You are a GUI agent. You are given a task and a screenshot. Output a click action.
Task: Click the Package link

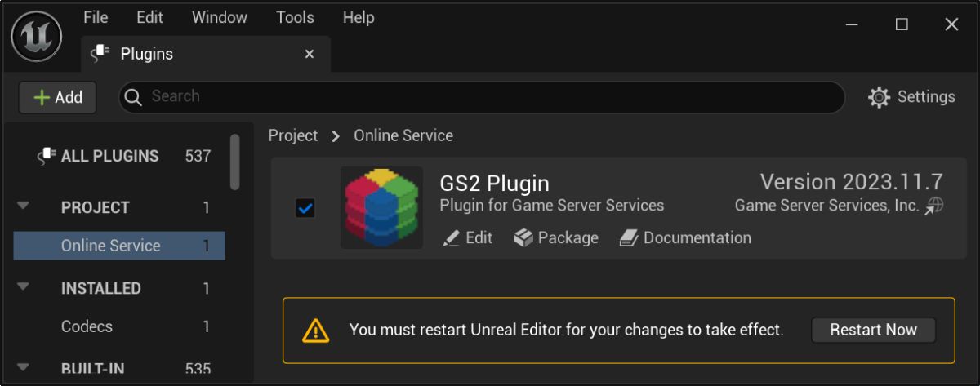pos(568,238)
